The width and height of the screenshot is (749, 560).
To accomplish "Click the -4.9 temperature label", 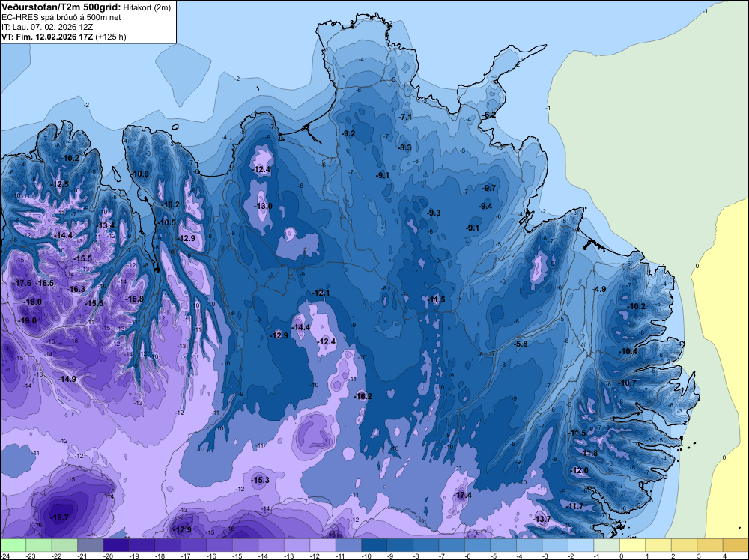I will 599,289.
